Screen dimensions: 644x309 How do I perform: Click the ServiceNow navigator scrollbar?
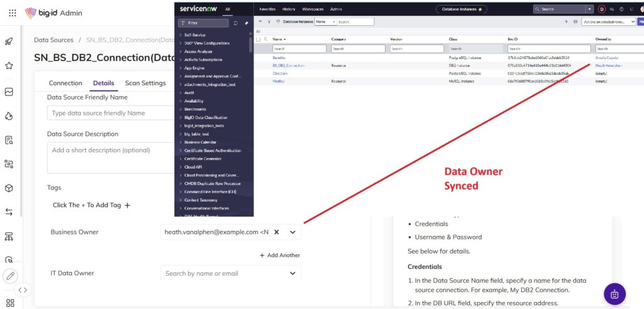pos(250,44)
